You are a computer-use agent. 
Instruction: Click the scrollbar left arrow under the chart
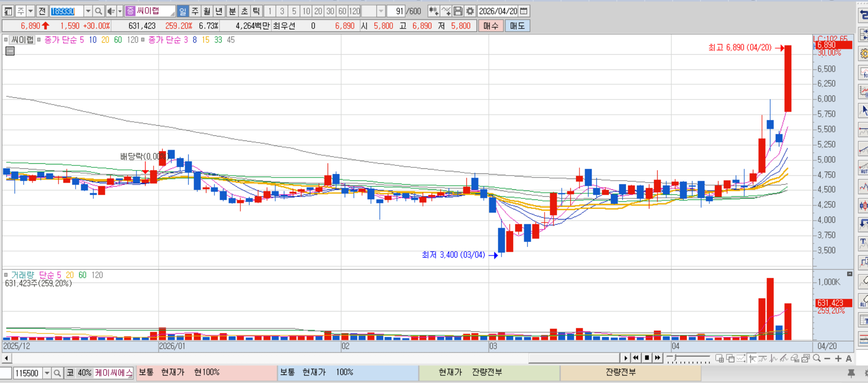tap(6, 358)
